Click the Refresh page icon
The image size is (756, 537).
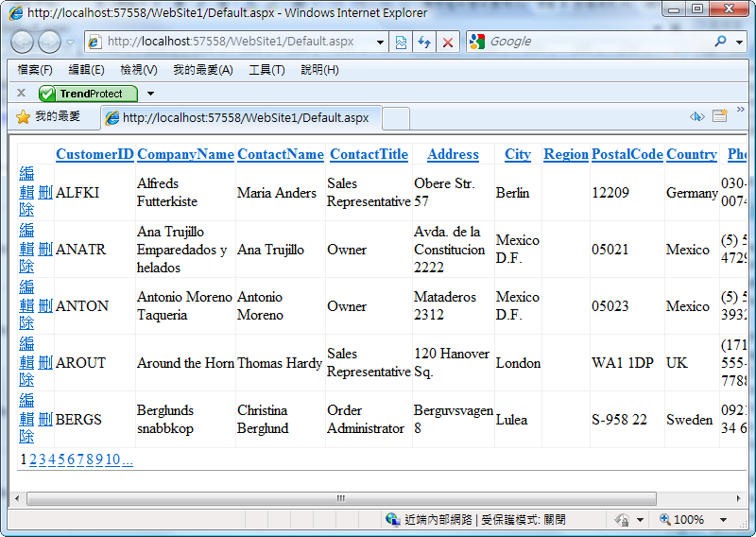[424, 42]
